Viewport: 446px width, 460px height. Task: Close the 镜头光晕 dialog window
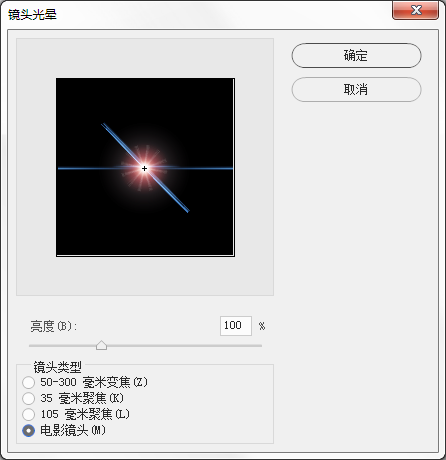(x=415, y=10)
